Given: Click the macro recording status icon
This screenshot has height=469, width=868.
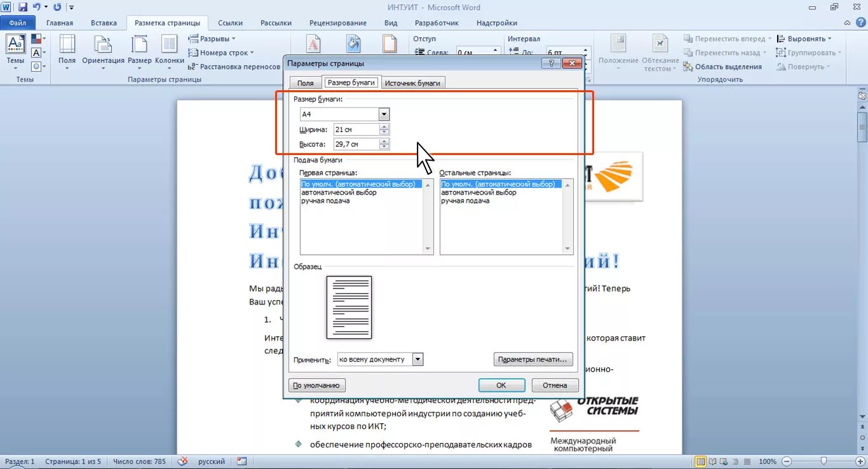Looking at the screenshot, I should coord(241,461).
